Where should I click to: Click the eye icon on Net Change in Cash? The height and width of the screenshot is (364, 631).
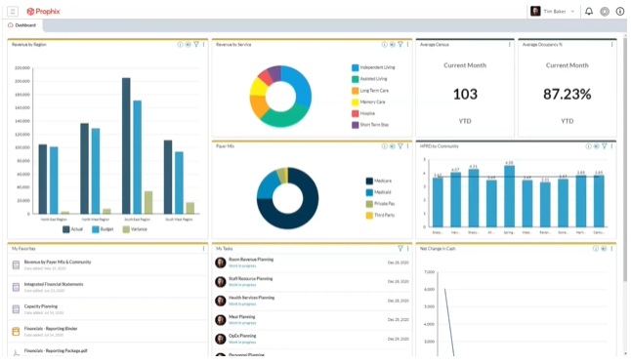[x=604, y=249]
